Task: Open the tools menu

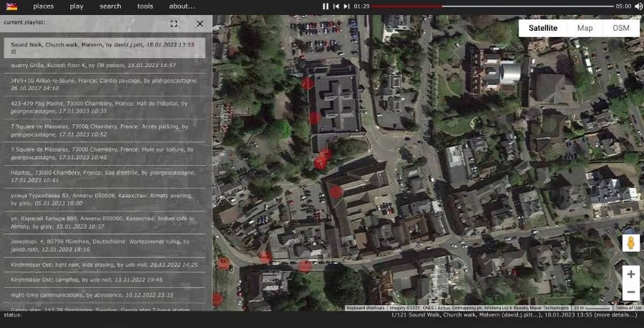Action: 145,6
